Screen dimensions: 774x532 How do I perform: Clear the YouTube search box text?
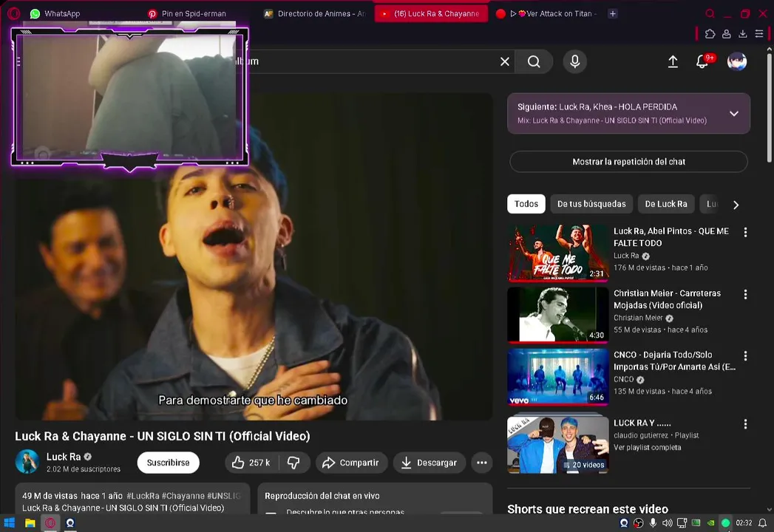[504, 61]
